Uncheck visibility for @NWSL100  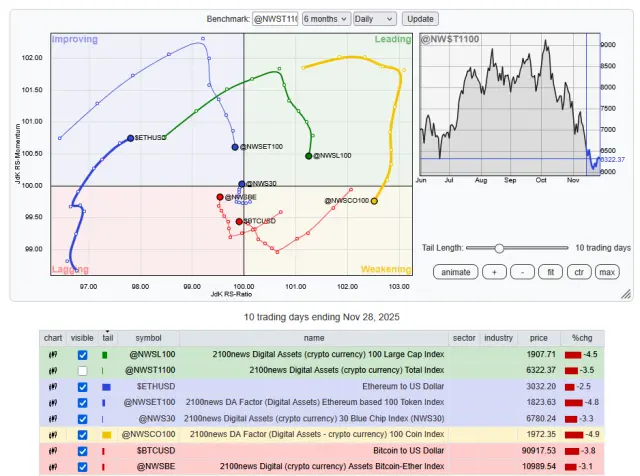click(82, 355)
